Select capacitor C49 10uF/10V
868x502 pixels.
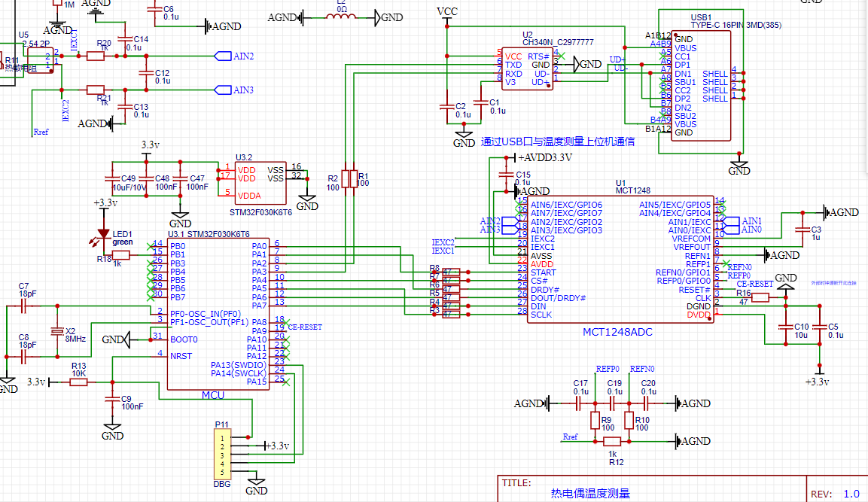(x=112, y=178)
